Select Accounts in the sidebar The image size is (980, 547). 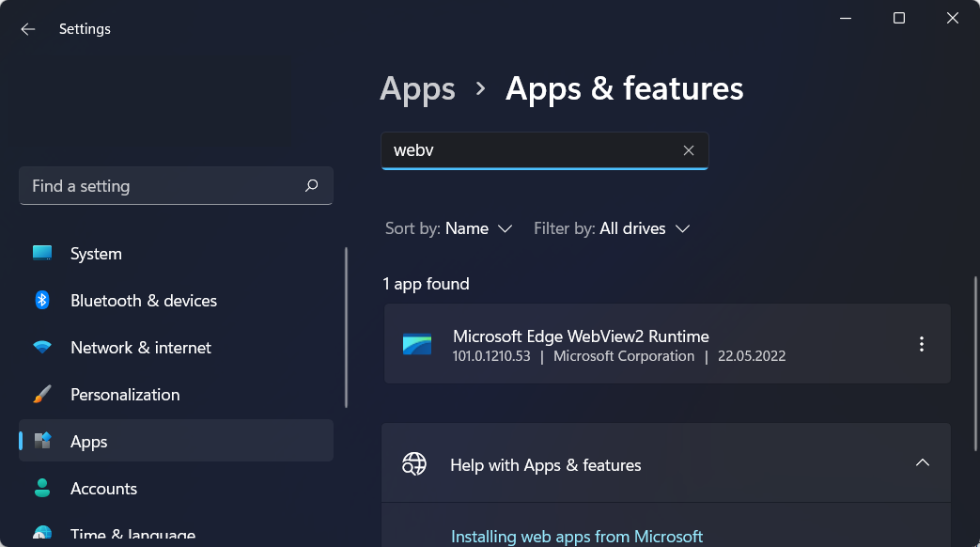pyautogui.click(x=177, y=488)
